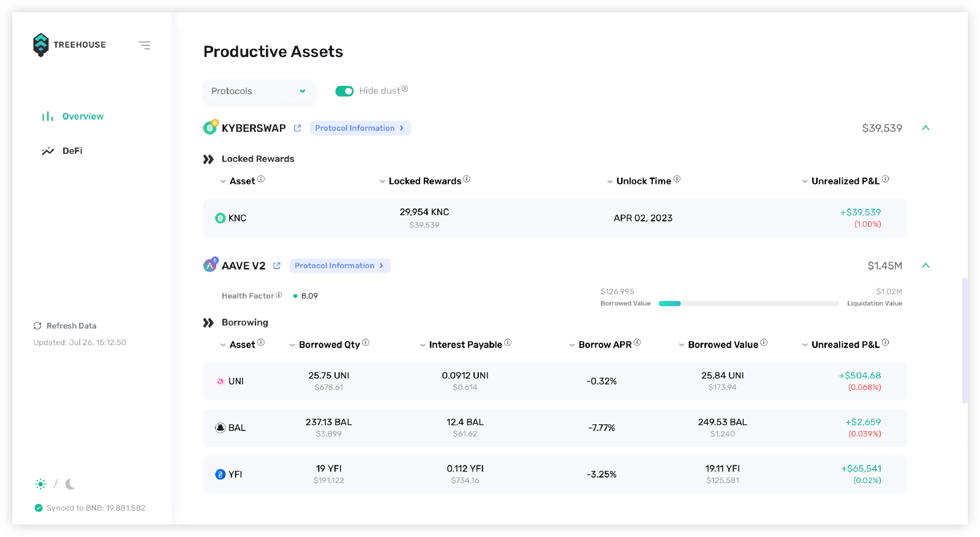
Task: Click the Treehouse logo icon
Action: tap(41, 45)
